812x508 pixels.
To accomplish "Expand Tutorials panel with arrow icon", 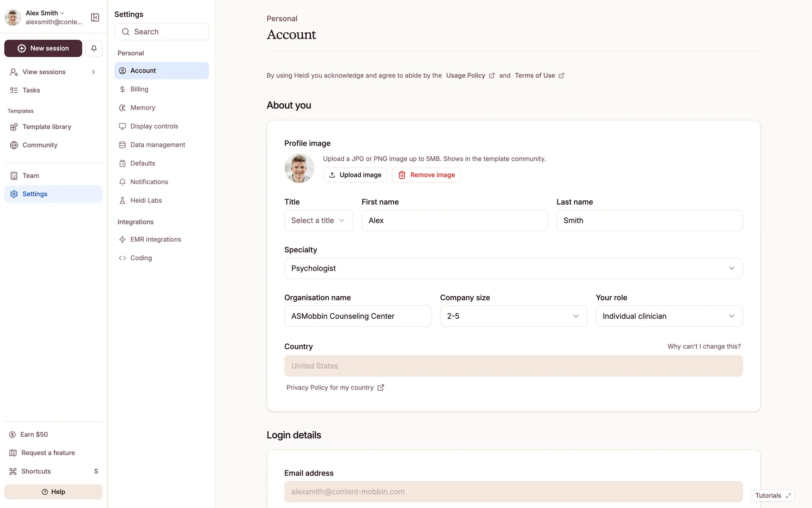I will [788, 496].
